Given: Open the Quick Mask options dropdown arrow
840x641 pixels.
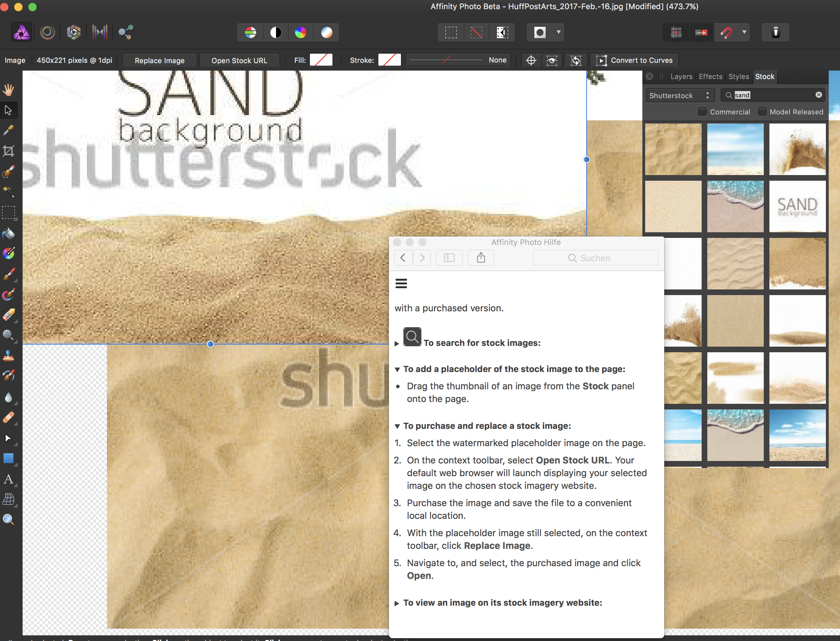Looking at the screenshot, I should (558, 32).
